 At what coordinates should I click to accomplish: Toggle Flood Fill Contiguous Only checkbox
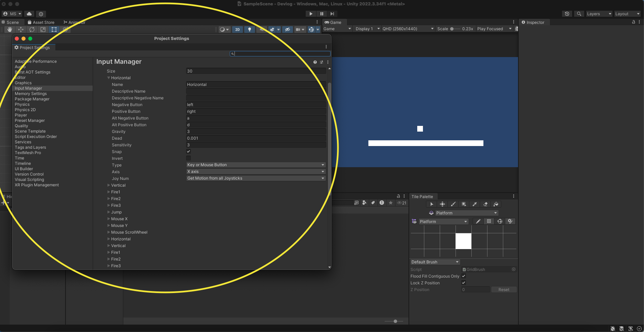[464, 276]
